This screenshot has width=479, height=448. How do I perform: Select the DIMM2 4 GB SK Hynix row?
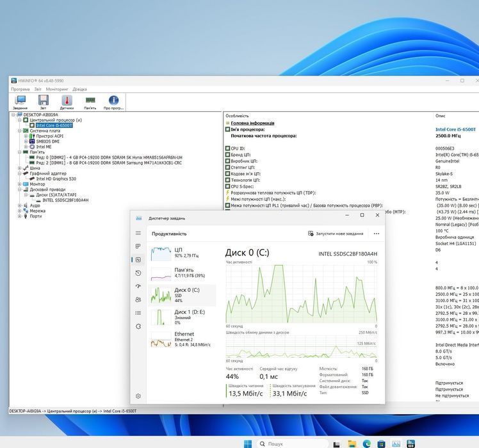coord(109,157)
